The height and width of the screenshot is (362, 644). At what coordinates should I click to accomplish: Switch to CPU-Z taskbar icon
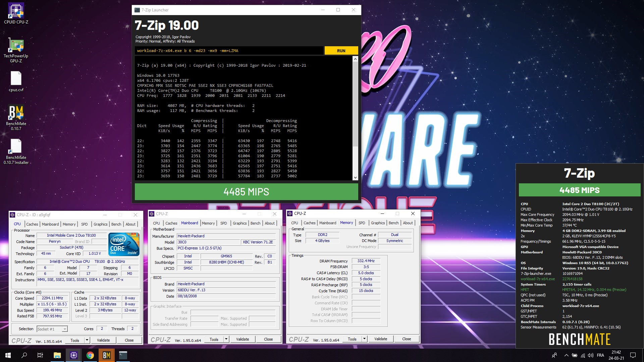tap(74, 355)
